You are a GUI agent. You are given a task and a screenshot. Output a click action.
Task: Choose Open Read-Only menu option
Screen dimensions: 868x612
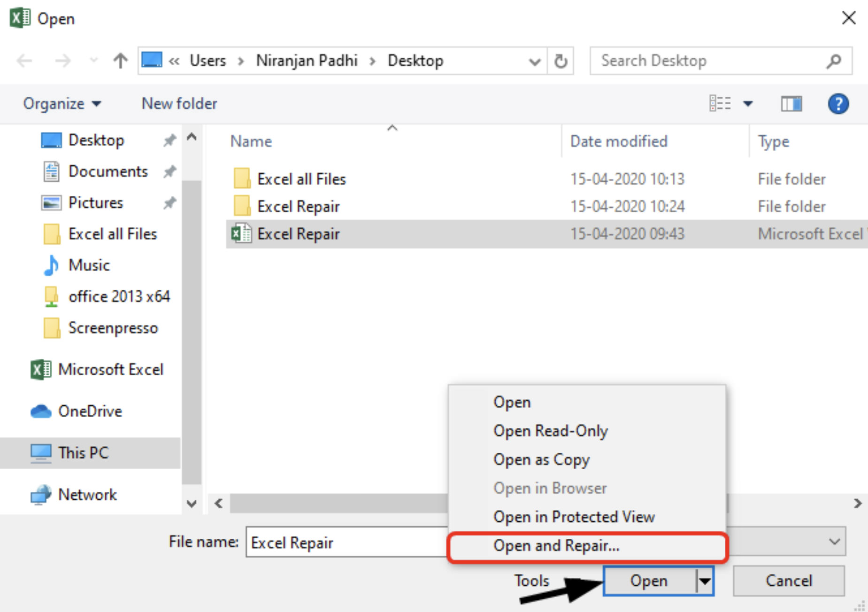click(587, 431)
